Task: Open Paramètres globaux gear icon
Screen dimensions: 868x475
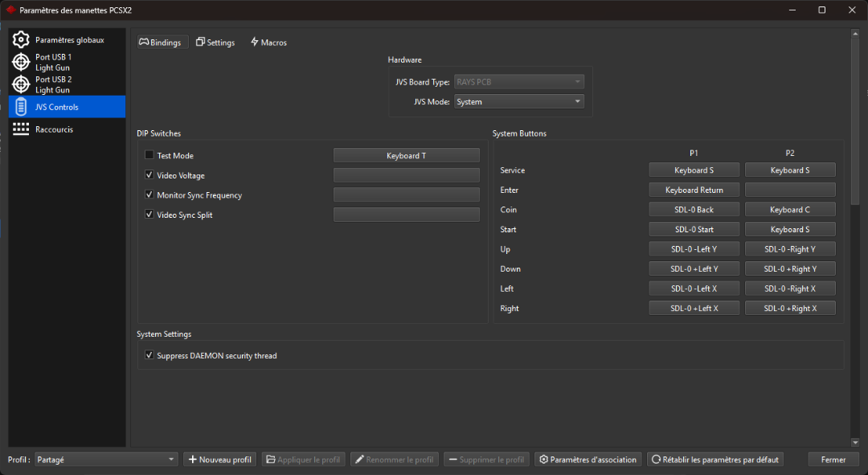Action: pos(21,40)
